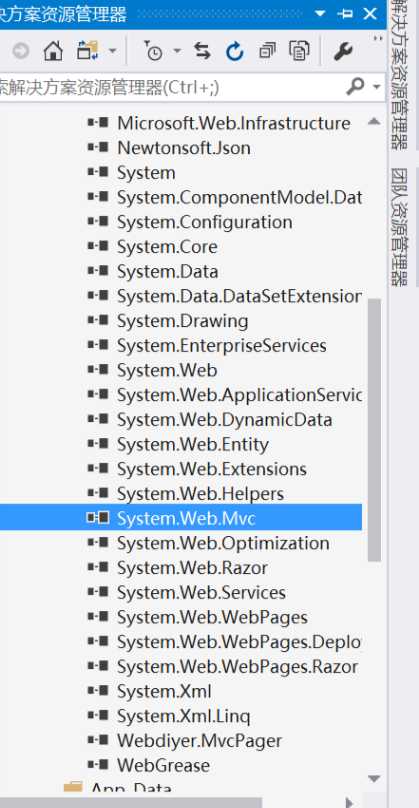419x808 pixels.
Task: Open the panel window position dropdown arrow
Action: pos(321,13)
